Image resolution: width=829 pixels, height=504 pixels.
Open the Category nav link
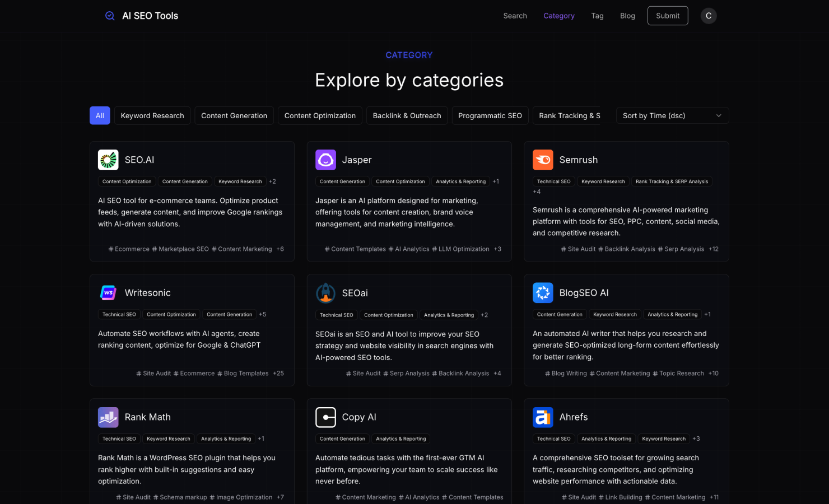click(559, 16)
